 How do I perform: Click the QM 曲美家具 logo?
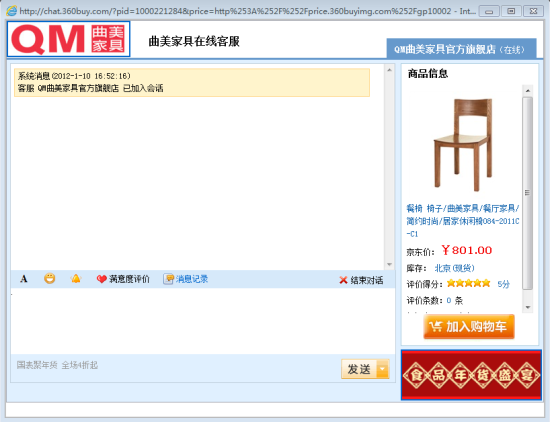coord(68,39)
